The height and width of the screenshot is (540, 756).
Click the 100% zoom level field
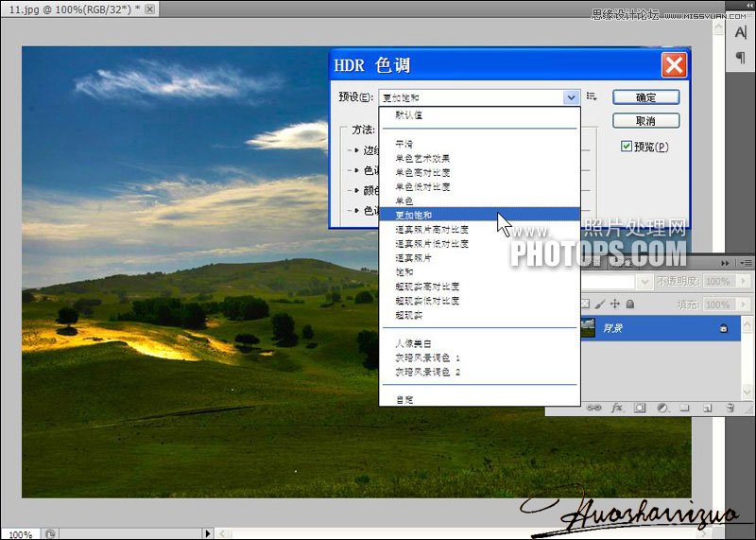[x=20, y=534]
